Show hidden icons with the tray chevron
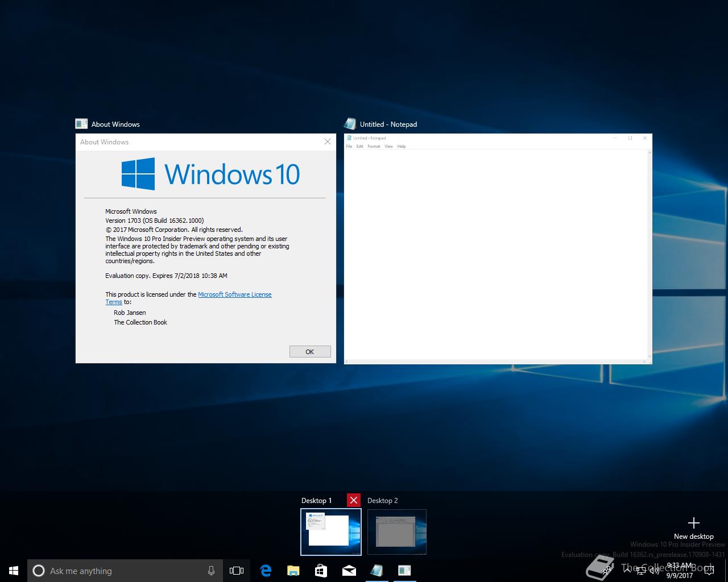This screenshot has height=582, width=728. [x=627, y=571]
